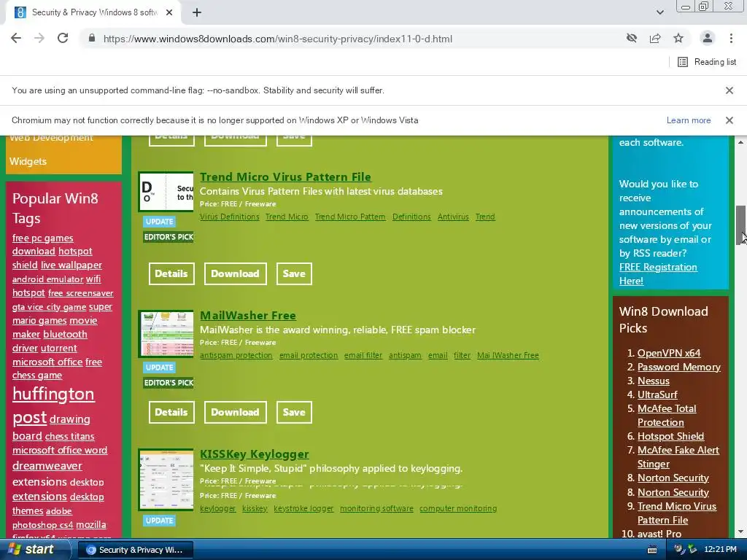Click Download for Trend Micro Virus Pattern

click(236, 274)
